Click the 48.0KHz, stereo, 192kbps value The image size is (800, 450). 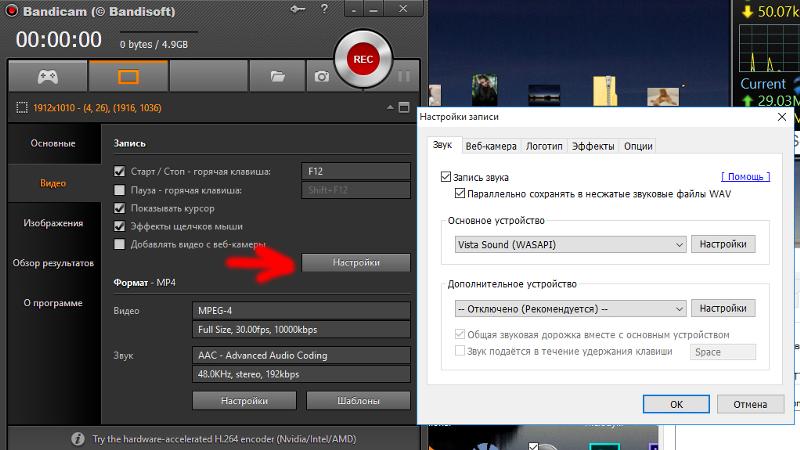pos(301,374)
